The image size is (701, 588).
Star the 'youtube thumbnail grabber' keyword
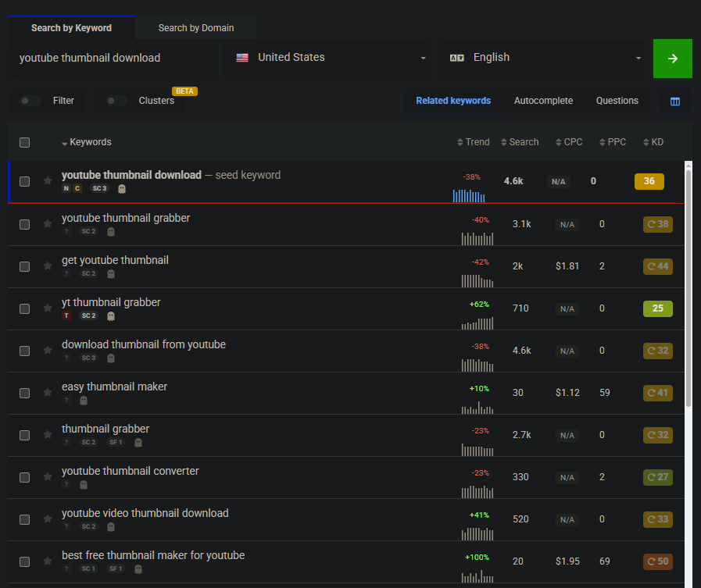click(48, 224)
